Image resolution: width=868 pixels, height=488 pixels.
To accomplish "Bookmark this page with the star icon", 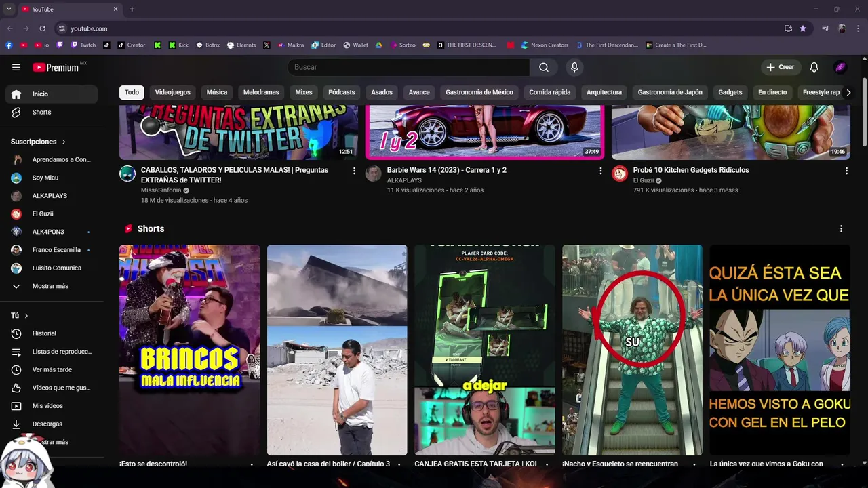I will (x=803, y=28).
